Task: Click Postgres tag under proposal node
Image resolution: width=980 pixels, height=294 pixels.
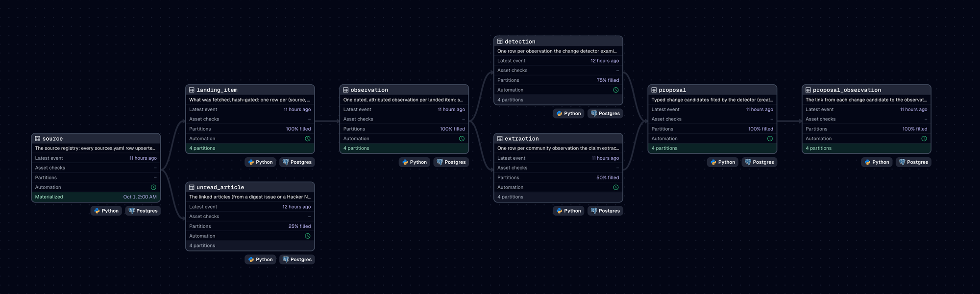Action: tap(759, 162)
